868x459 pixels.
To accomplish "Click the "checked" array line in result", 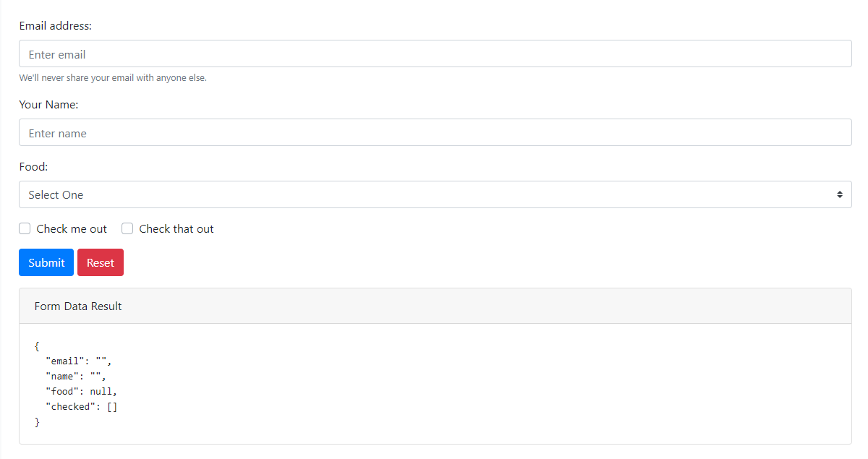I will click(x=81, y=407).
